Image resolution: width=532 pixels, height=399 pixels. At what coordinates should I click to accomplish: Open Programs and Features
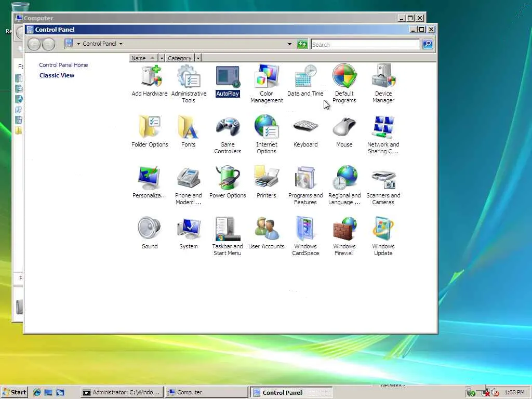point(305,185)
